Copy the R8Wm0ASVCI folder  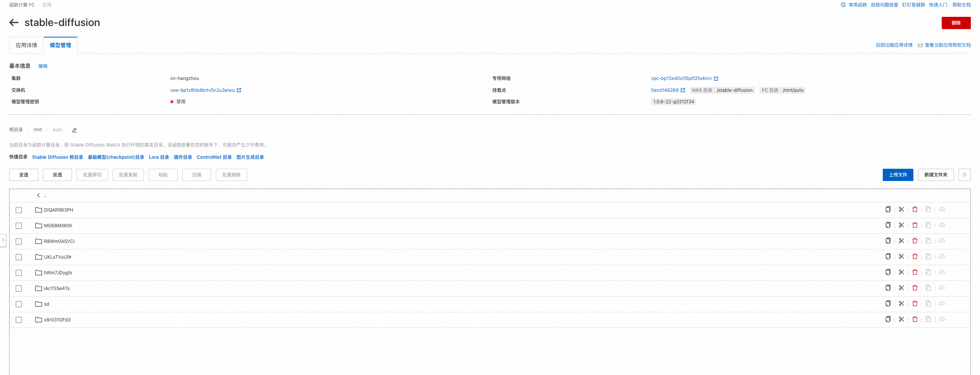(888, 241)
